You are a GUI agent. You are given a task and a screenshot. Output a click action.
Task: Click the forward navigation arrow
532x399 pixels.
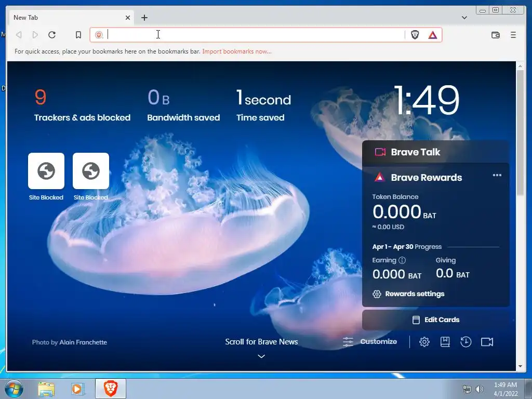(35, 35)
